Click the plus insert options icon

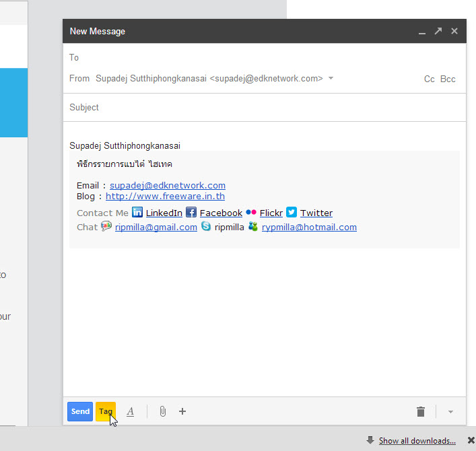[182, 411]
